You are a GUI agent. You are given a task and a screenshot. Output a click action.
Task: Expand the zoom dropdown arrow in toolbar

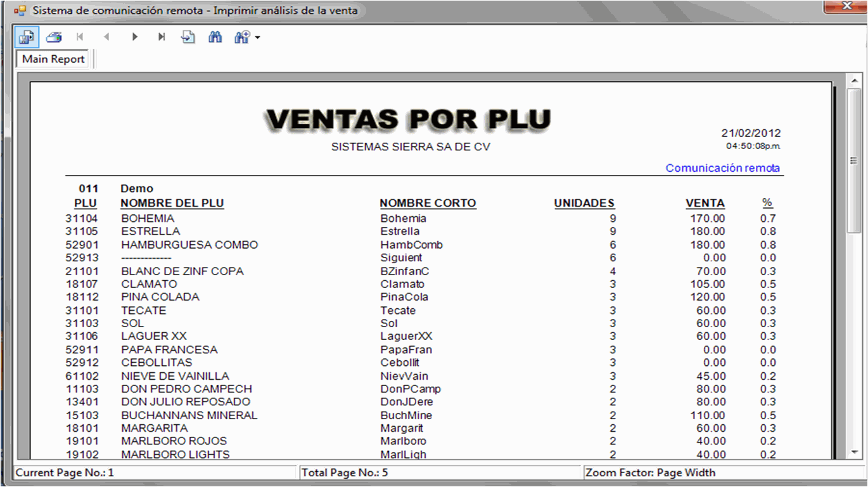click(x=258, y=38)
